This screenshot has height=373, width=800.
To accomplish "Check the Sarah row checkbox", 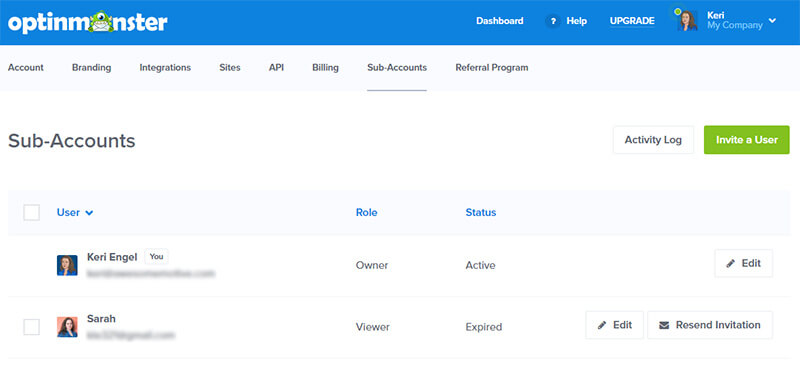I will (x=32, y=327).
